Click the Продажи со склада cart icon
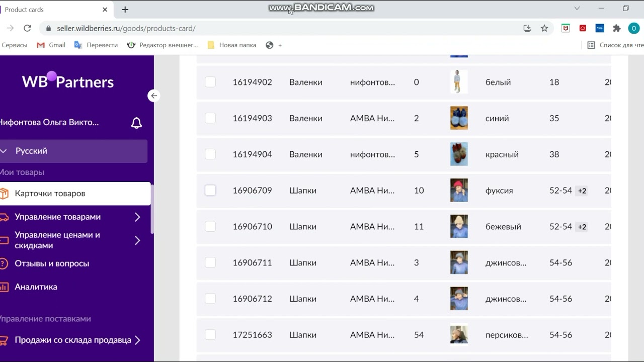Image resolution: width=644 pixels, height=362 pixels. 4,340
